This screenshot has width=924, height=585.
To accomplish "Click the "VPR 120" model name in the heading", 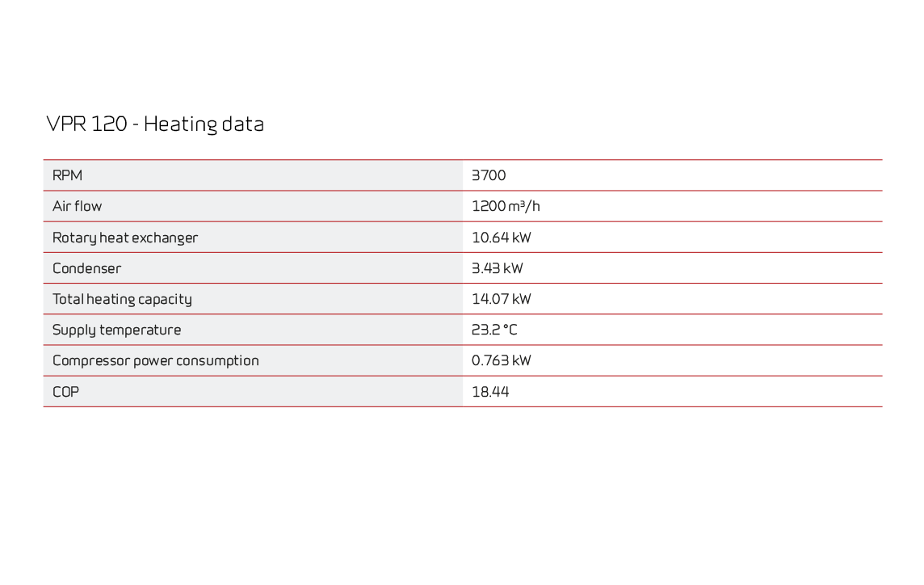I will pos(86,124).
